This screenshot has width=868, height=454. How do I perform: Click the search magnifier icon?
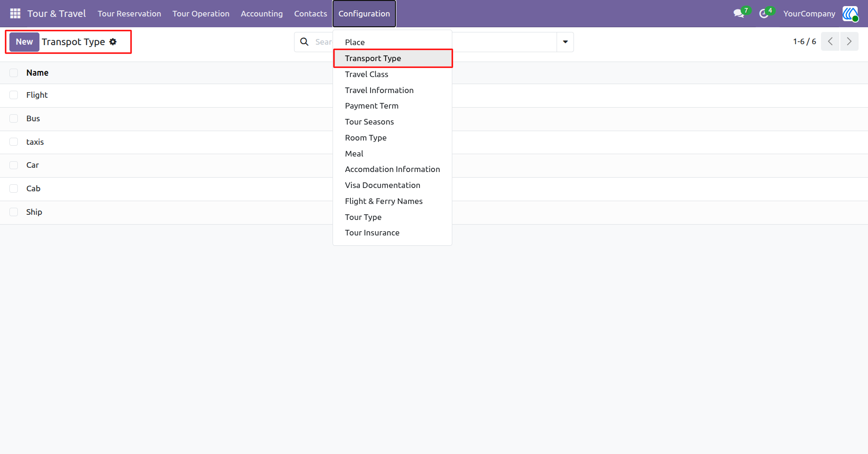click(304, 42)
